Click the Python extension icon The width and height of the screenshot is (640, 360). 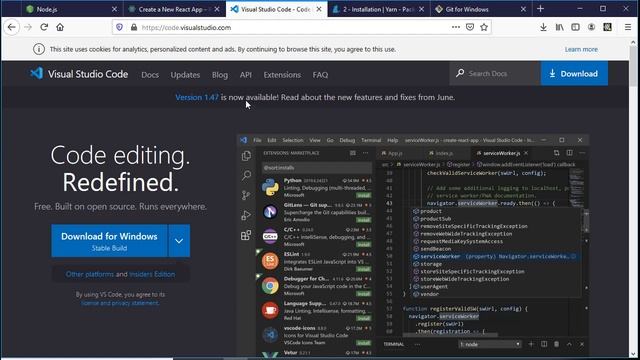pos(270,187)
